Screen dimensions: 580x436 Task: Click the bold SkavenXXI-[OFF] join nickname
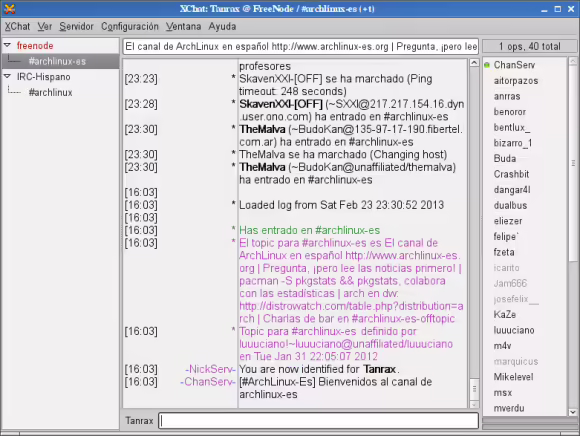tap(281, 104)
